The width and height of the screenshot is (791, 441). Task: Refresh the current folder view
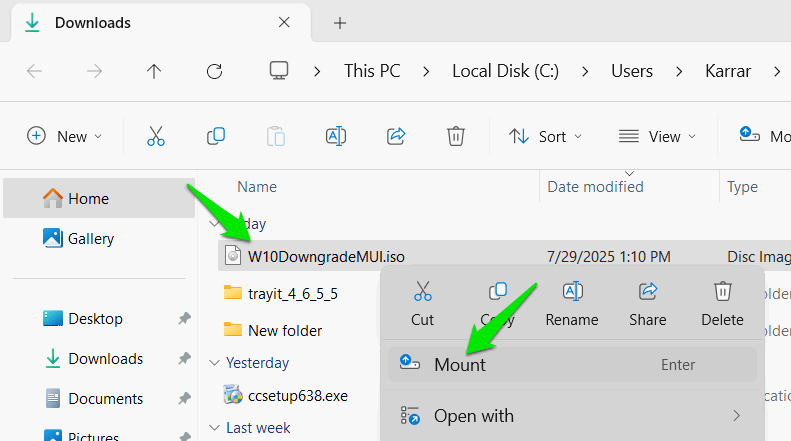tap(214, 71)
